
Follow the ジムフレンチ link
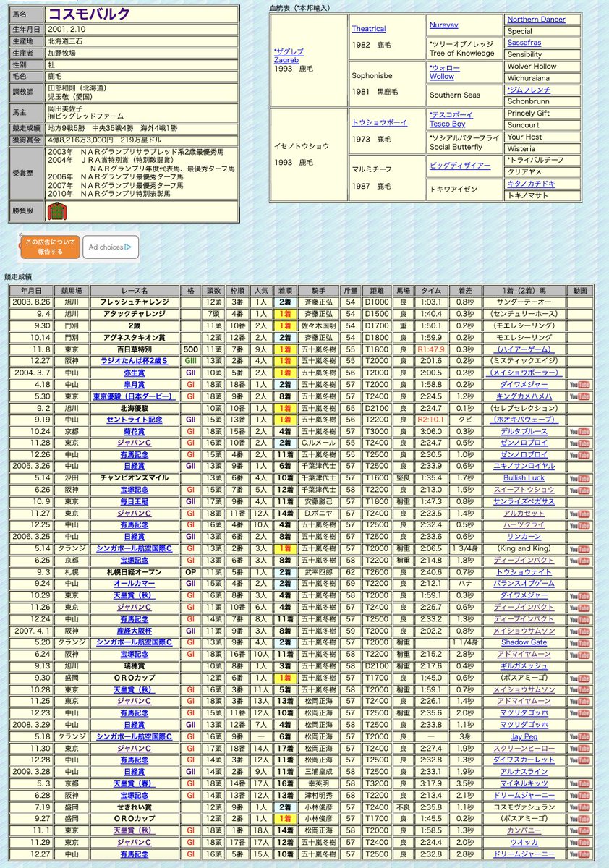tap(529, 90)
